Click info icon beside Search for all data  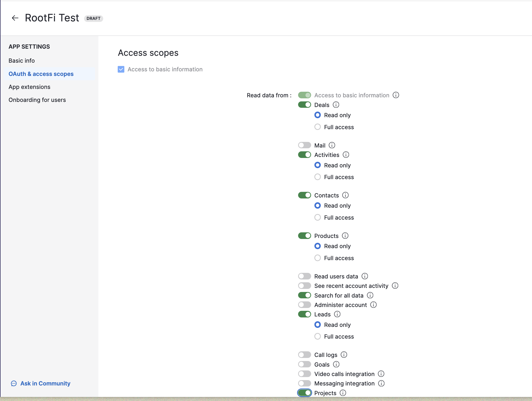coord(370,295)
